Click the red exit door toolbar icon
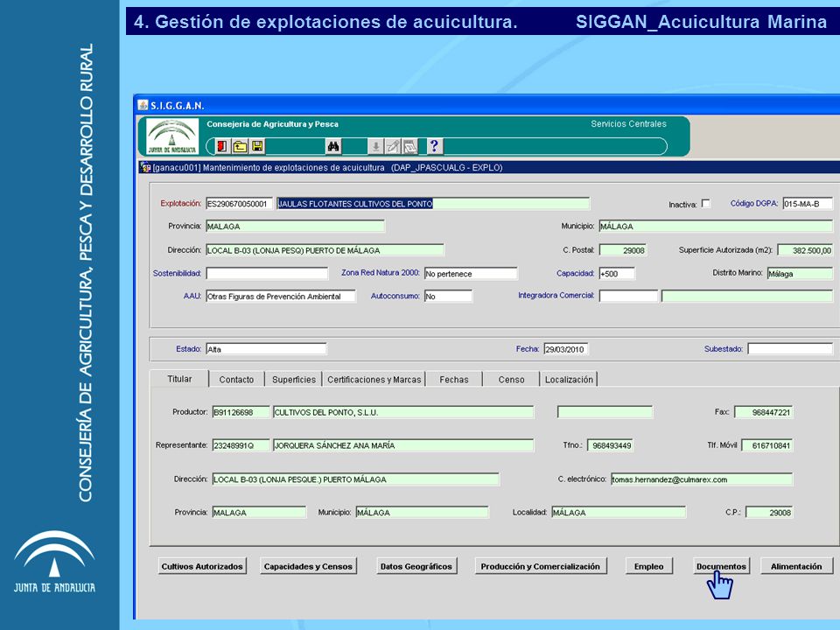The image size is (840, 630). click(x=221, y=146)
